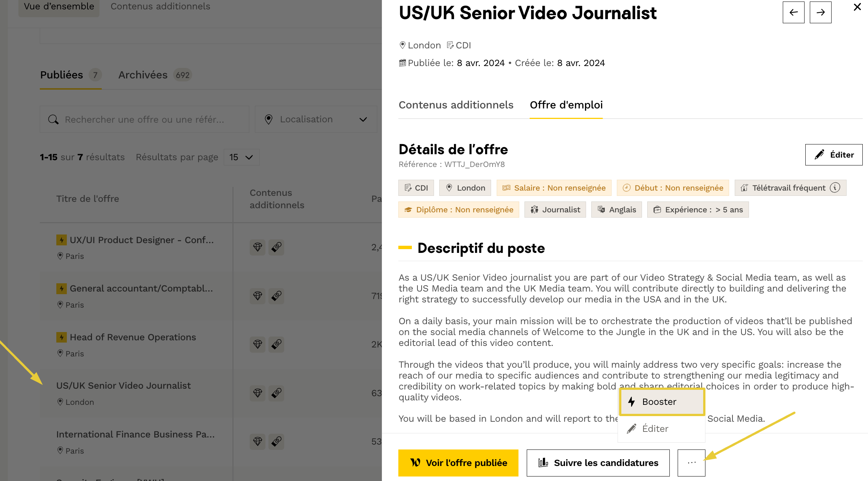
Task: Click the Éditer button next to Détails de l'offre
Action: (x=833, y=155)
